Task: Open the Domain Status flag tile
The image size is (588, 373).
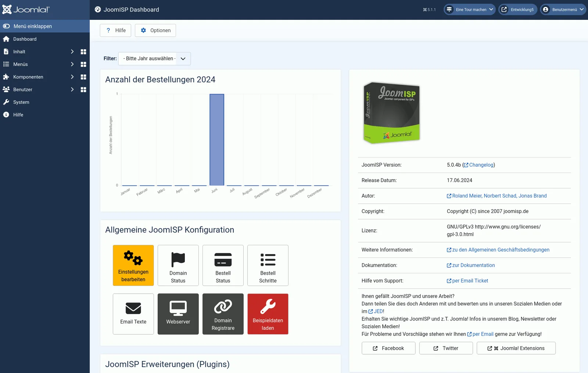Action: pyautogui.click(x=178, y=265)
